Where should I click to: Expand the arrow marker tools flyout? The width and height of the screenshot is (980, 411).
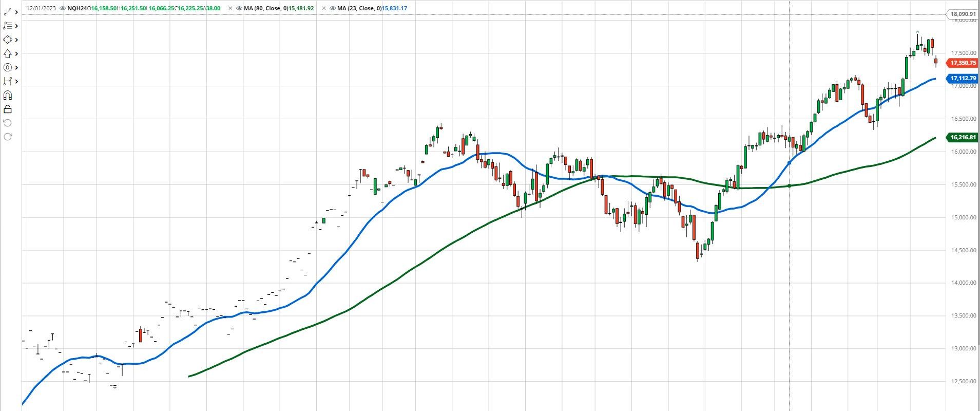pos(17,53)
